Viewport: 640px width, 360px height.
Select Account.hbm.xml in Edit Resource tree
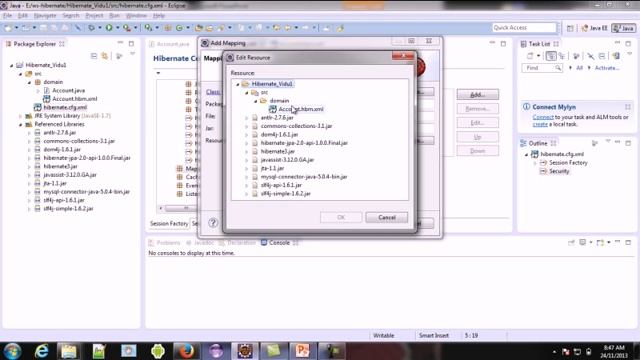(301, 109)
